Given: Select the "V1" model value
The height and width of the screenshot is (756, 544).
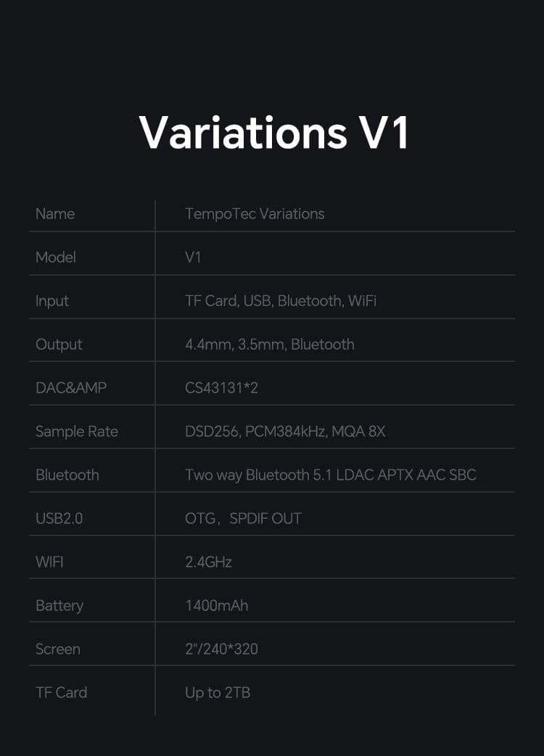Looking at the screenshot, I should click(x=193, y=258).
